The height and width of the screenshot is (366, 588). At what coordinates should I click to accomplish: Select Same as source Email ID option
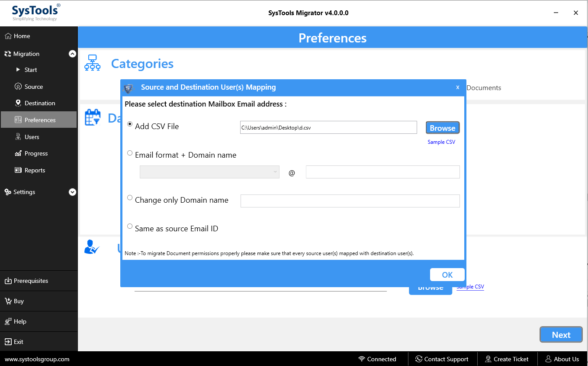pos(130,226)
